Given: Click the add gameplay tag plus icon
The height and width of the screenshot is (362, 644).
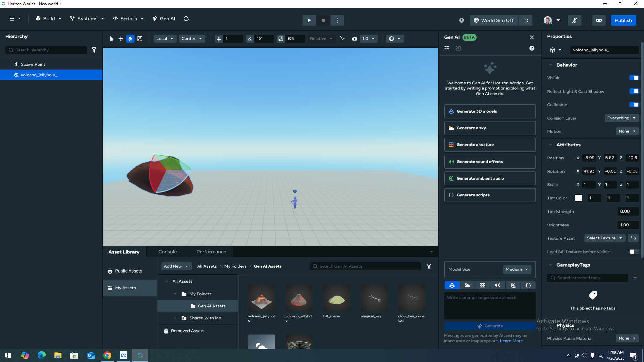Looking at the screenshot, I should coord(635,278).
